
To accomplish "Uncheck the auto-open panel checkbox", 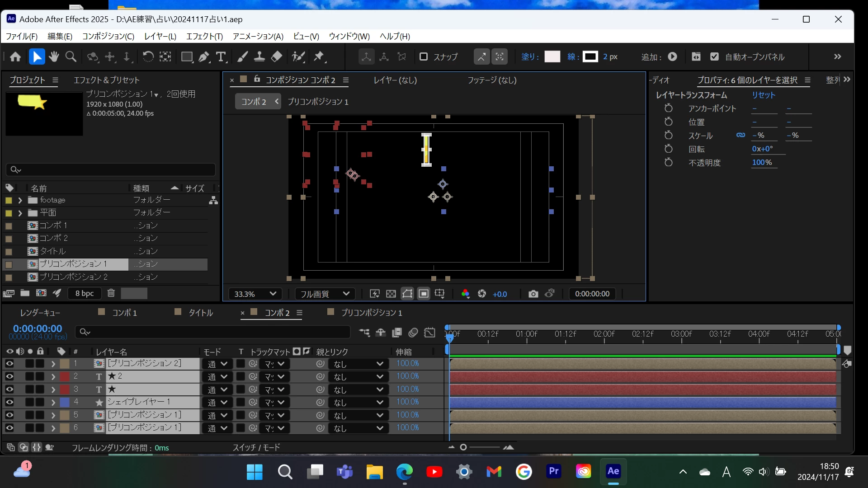I will pyautogui.click(x=714, y=57).
